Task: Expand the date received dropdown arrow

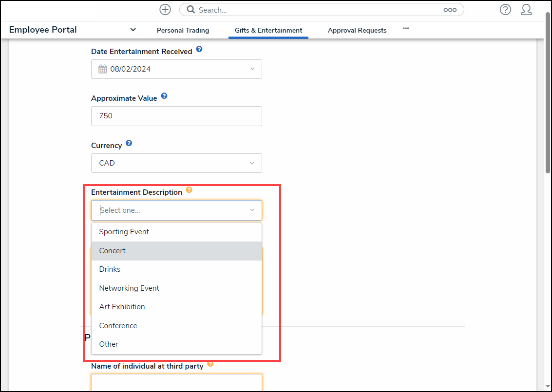Action: pos(252,69)
